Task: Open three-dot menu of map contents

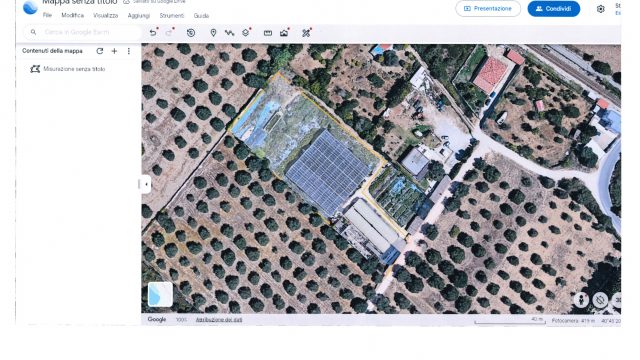Action: (x=129, y=51)
